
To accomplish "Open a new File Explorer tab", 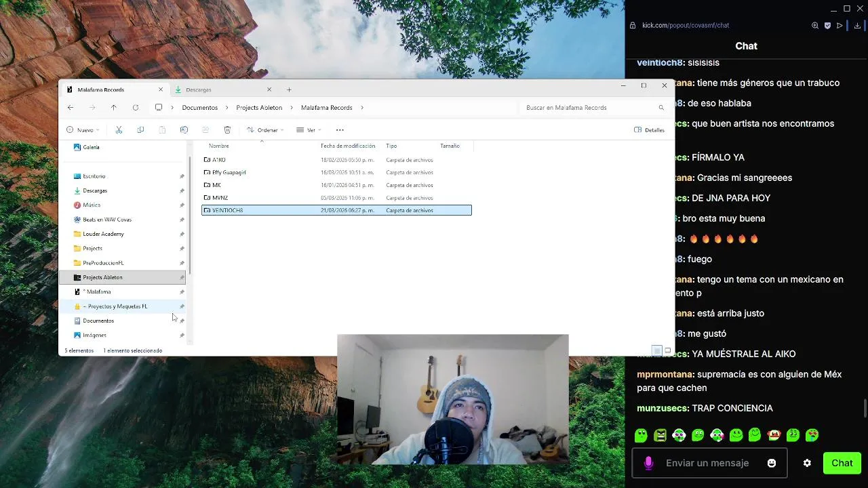I will tap(289, 89).
